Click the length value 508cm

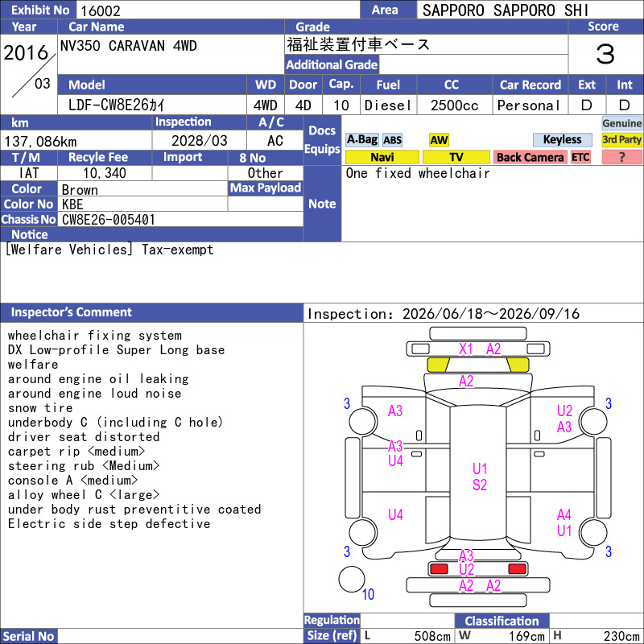[432, 636]
